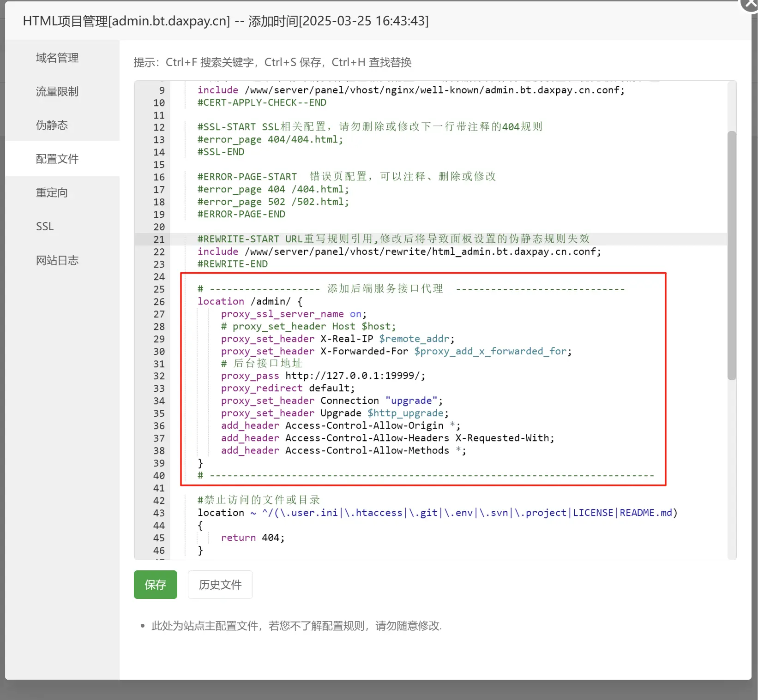Click the X-Real-IP $remote_addr line
758x700 pixels.
(337, 339)
